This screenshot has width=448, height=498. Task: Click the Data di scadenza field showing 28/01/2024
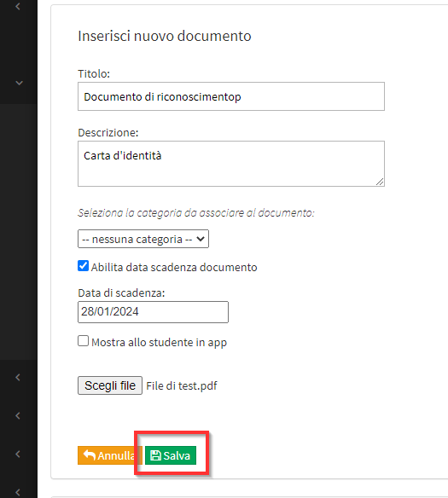[x=153, y=312]
